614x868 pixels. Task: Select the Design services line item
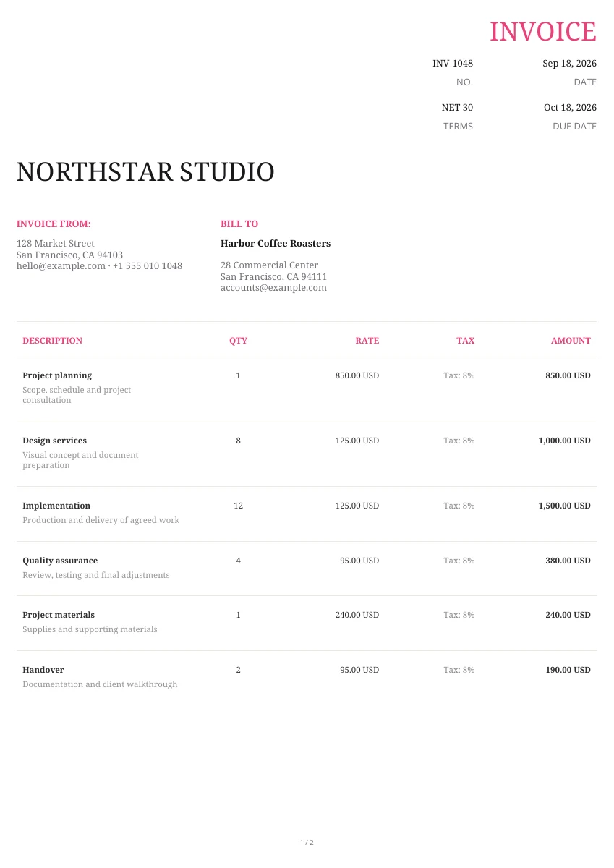pyautogui.click(x=307, y=454)
